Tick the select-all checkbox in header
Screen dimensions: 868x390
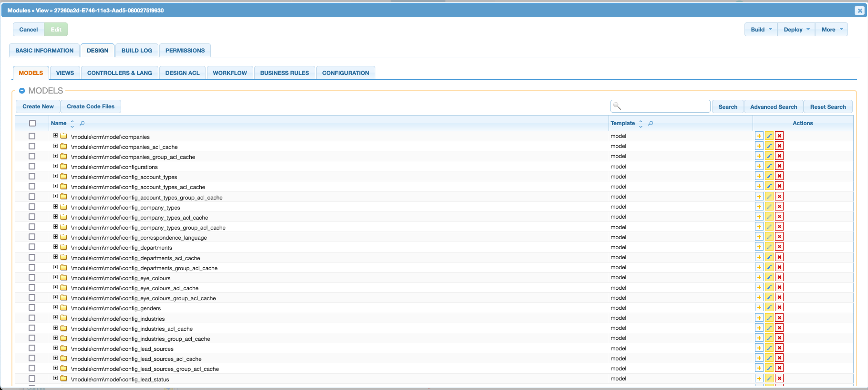pyautogui.click(x=32, y=123)
